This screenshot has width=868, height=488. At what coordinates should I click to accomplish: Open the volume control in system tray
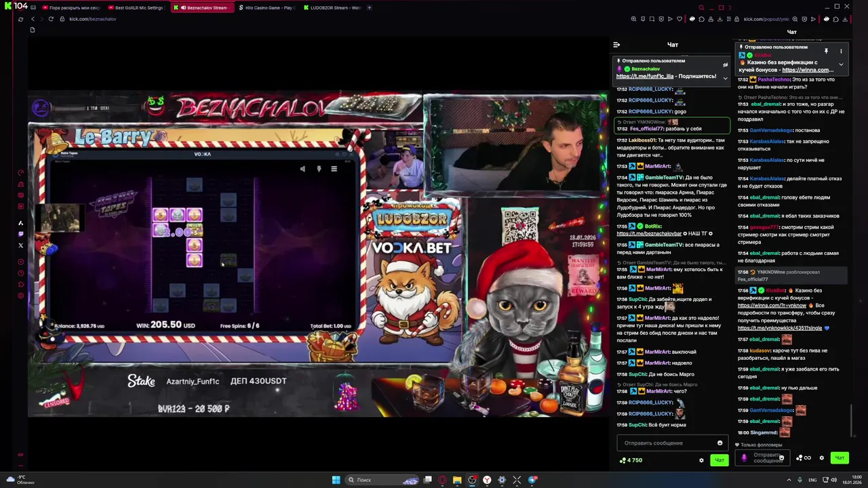click(833, 480)
